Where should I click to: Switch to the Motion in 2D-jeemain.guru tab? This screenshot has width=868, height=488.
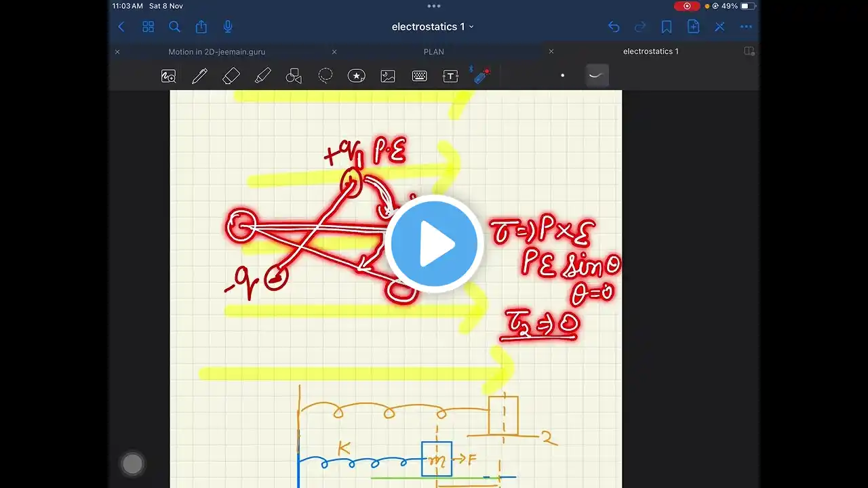(217, 52)
